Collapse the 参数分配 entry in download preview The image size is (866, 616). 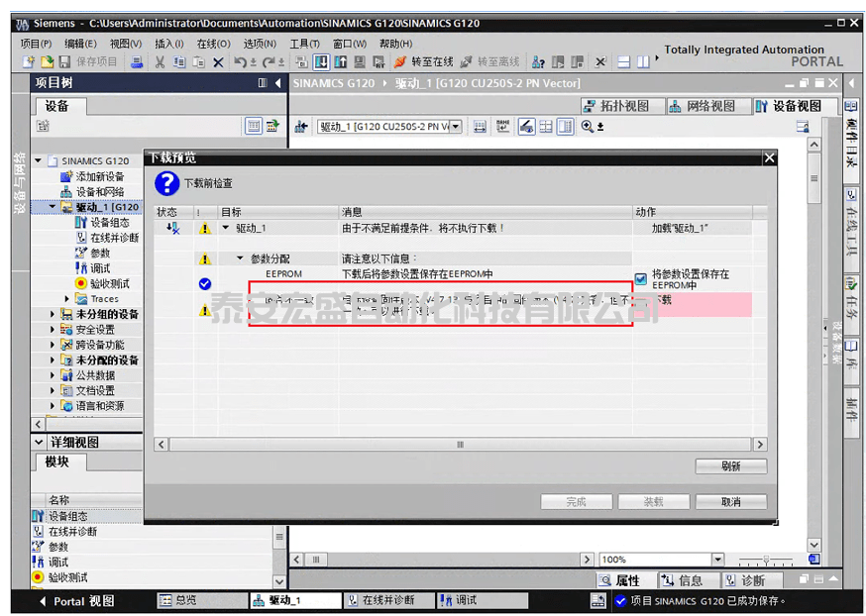click(x=240, y=258)
